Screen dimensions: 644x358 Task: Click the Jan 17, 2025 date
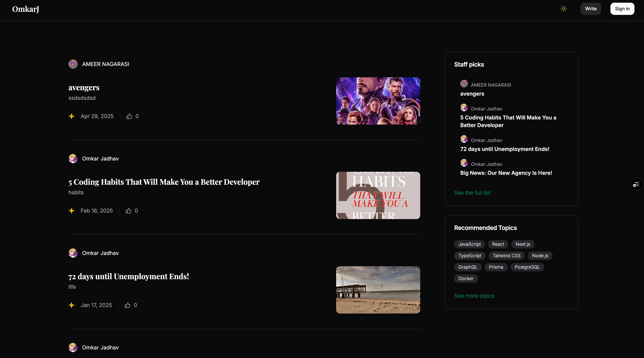[96, 305]
